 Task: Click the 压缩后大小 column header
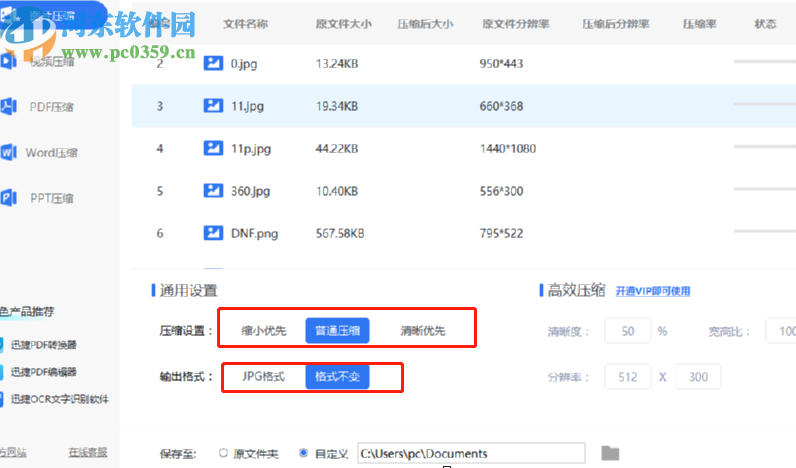(x=425, y=24)
